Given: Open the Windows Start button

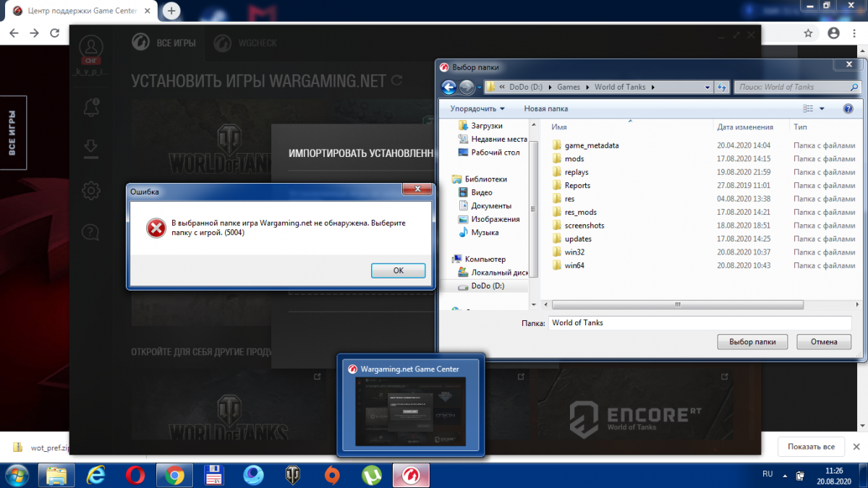Looking at the screenshot, I should tap(17, 475).
